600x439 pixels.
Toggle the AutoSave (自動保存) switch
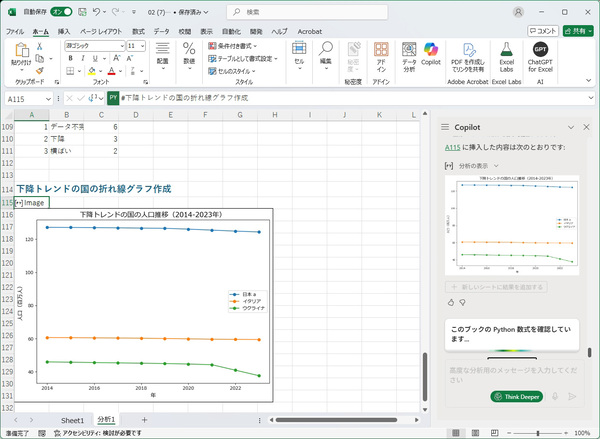point(61,12)
